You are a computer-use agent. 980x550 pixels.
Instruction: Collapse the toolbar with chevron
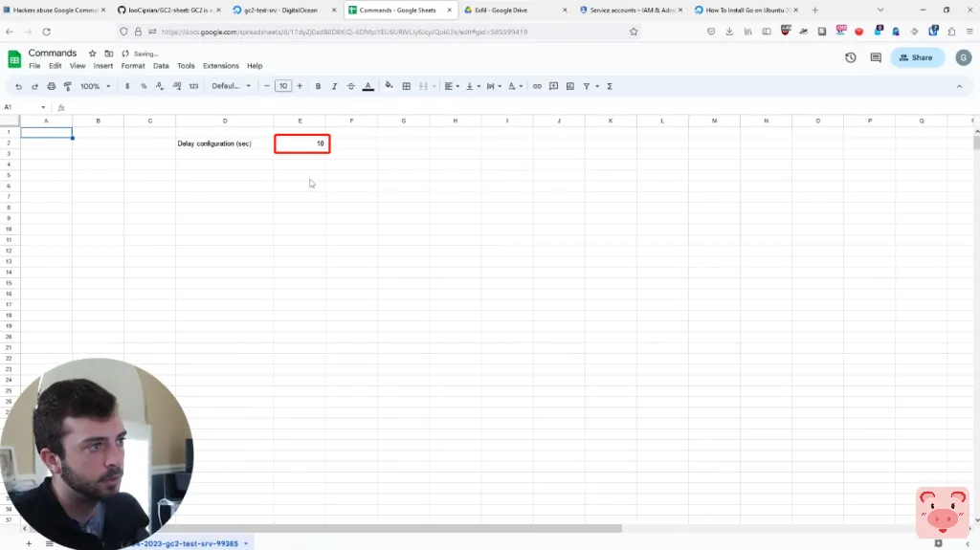(x=959, y=86)
